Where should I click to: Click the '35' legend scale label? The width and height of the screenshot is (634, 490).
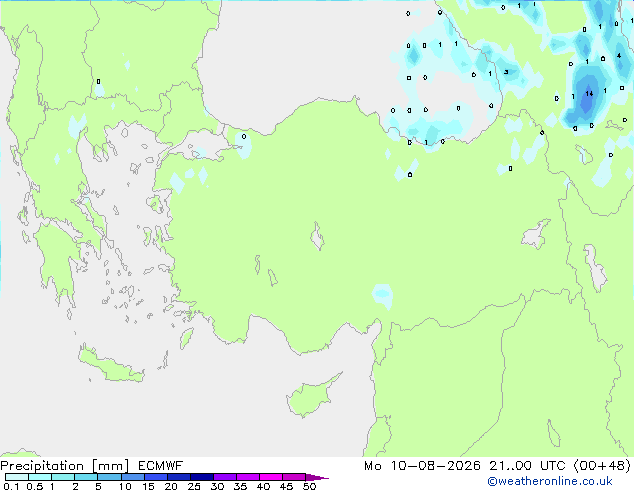coord(240,486)
